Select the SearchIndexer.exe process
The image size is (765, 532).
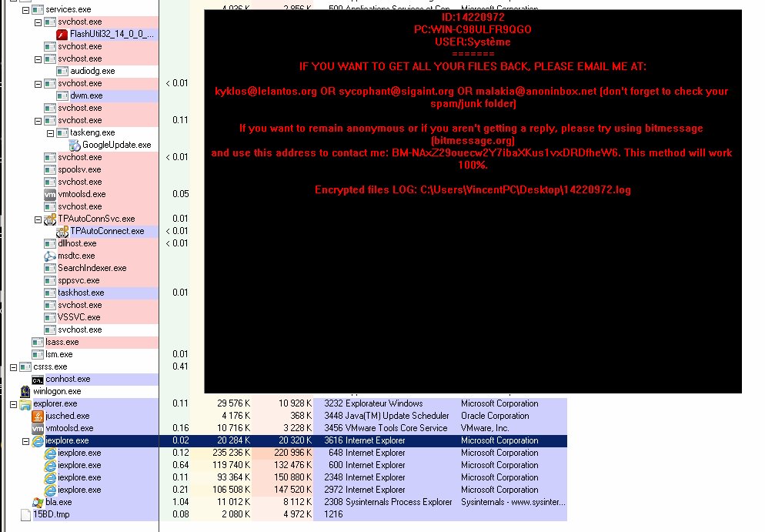pos(92,268)
